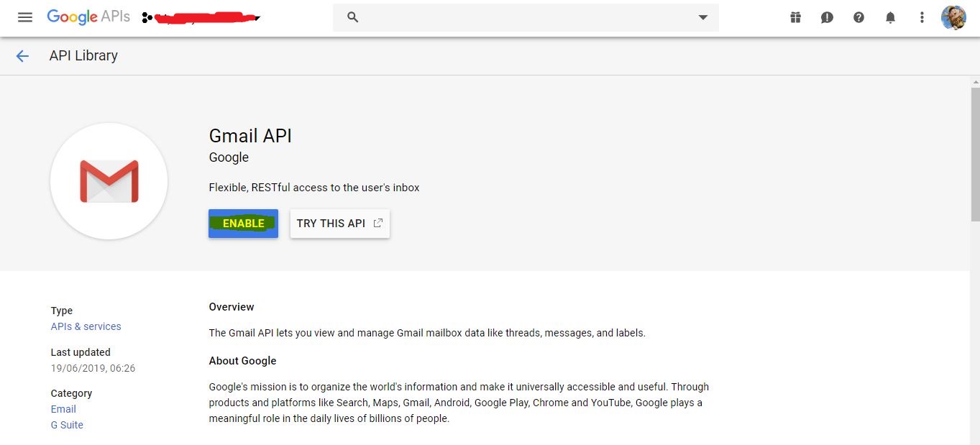980x445 pixels.
Task: Click the Type label in the sidebar
Action: pyautogui.click(x=61, y=311)
